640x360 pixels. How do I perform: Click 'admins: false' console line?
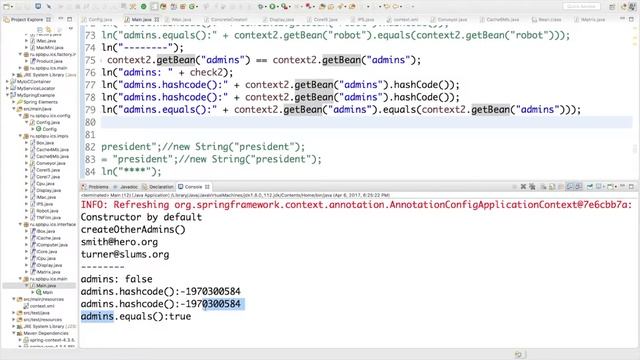click(x=116, y=279)
